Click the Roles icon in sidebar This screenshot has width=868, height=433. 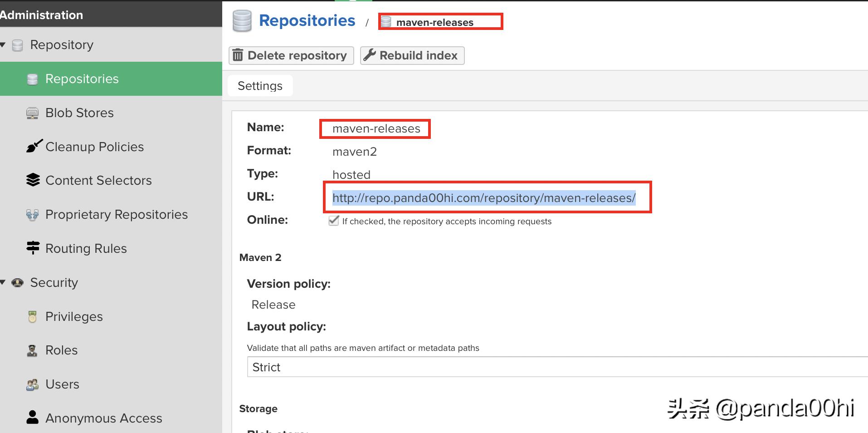[x=32, y=350]
